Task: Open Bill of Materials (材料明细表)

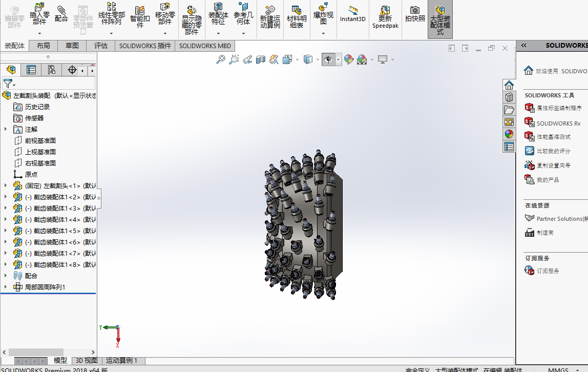Action: click(296, 17)
